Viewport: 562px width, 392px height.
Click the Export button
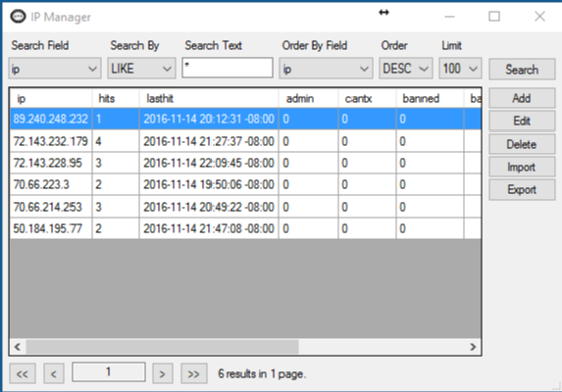[x=522, y=190]
